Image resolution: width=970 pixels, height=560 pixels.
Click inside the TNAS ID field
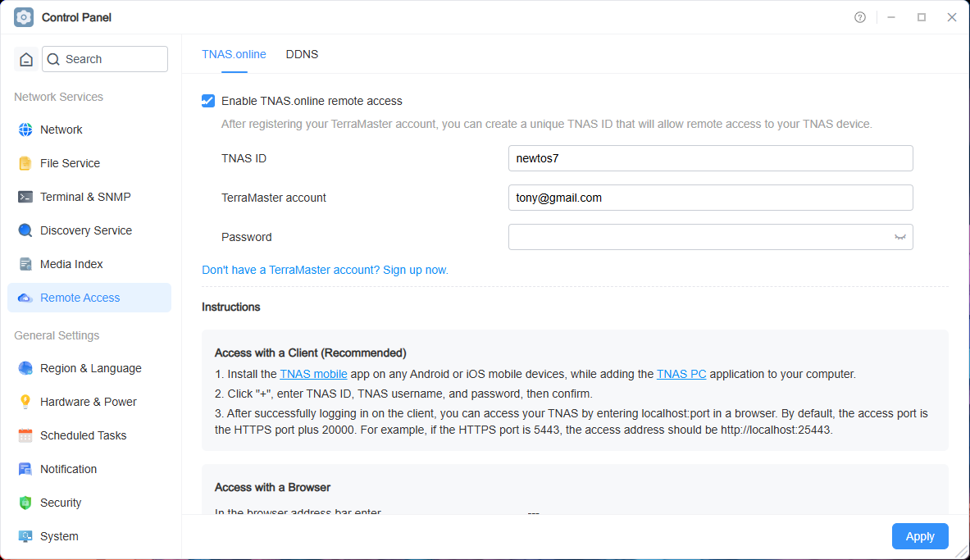pos(710,157)
